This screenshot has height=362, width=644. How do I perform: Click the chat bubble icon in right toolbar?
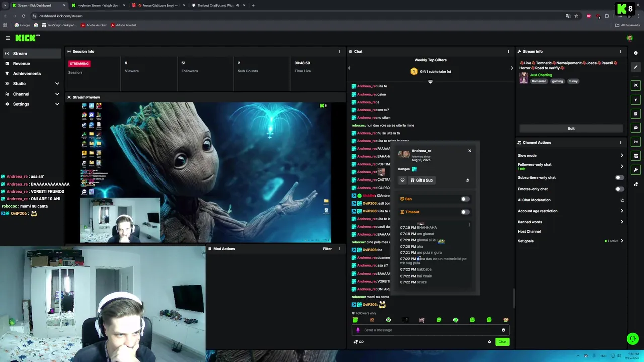click(636, 128)
